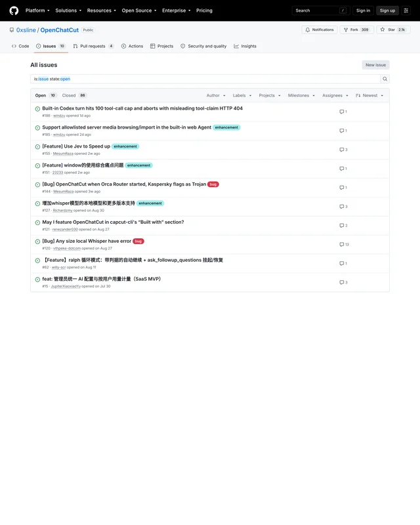Screen dimensions: 420x525
Task: Click the Sign in button
Action: coord(363,10)
